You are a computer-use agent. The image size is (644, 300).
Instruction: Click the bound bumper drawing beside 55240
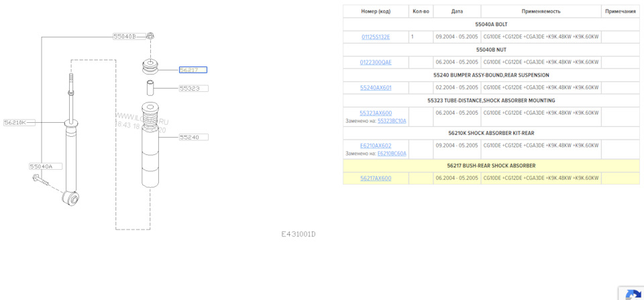pos(150,145)
